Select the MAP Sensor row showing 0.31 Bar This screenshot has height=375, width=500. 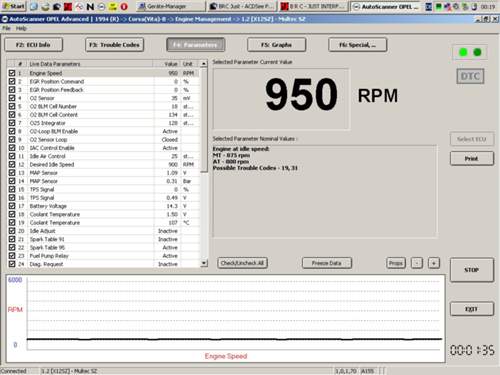(x=103, y=181)
